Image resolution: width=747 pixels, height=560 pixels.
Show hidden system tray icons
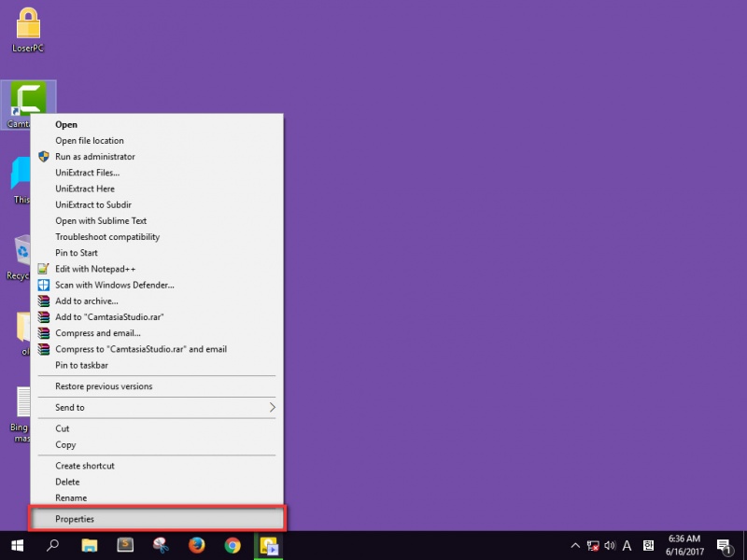pos(575,545)
